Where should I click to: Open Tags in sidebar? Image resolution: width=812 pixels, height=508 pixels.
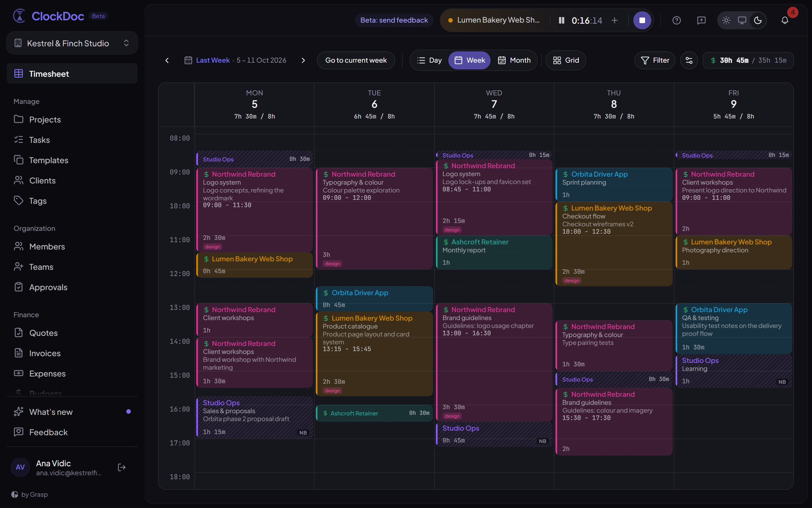point(72,200)
